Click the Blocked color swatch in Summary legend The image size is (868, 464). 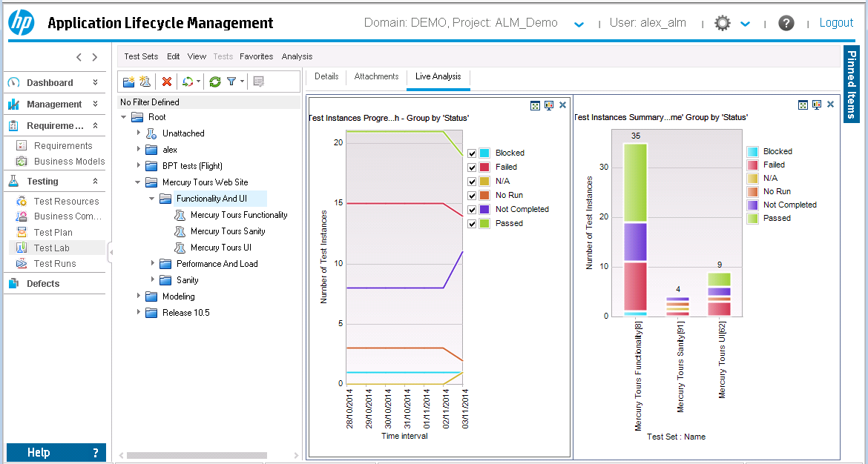pos(752,151)
